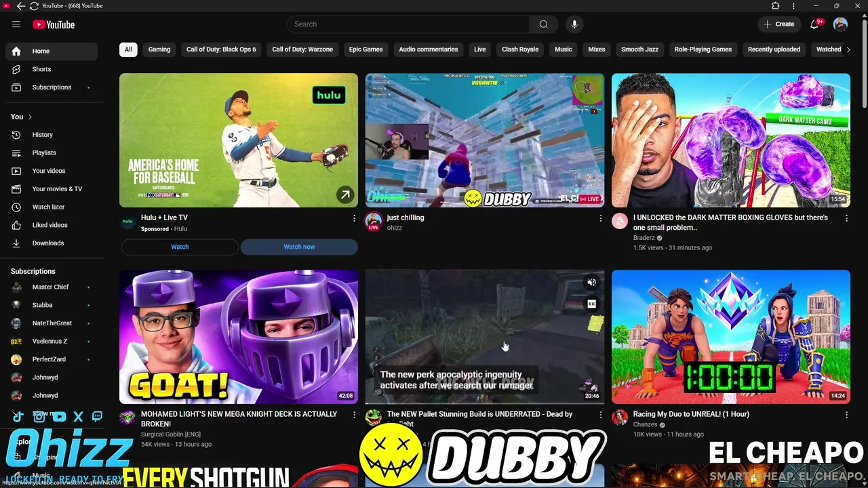Click the Surgical Goblin channel avatar
Image resolution: width=868 pixels, height=488 pixels.
(127, 417)
